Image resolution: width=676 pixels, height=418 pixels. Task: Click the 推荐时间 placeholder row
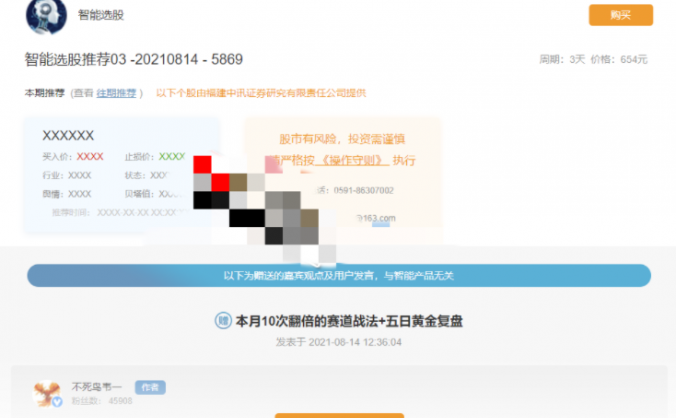(x=121, y=212)
